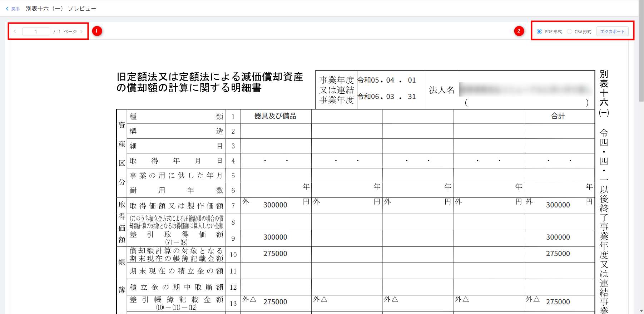
Task: Click the 積立金の期中取崩額 row label
Action: [x=177, y=287]
